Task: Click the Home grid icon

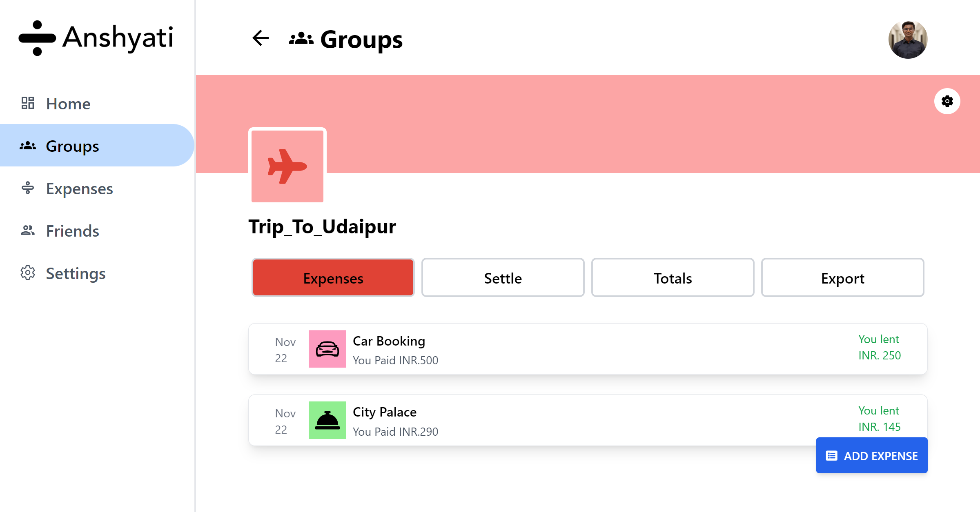Action: click(28, 103)
